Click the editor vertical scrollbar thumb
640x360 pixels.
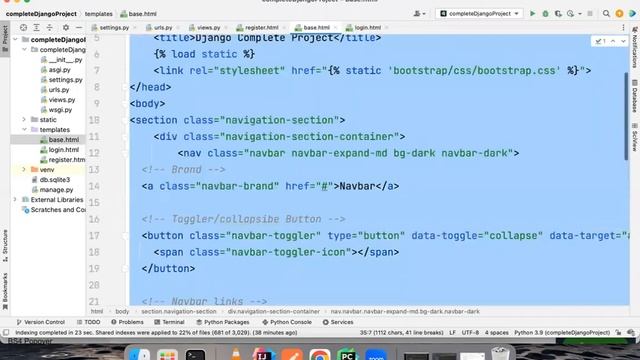[626, 116]
